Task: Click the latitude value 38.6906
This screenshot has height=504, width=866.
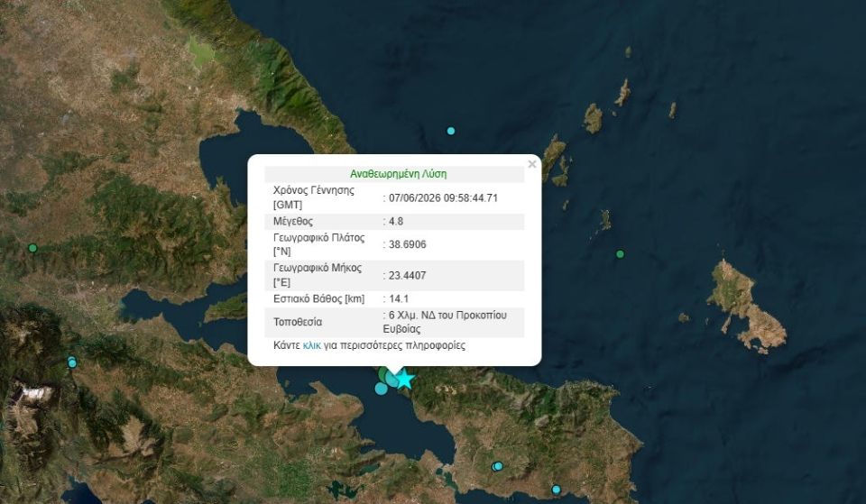Action: pos(407,244)
